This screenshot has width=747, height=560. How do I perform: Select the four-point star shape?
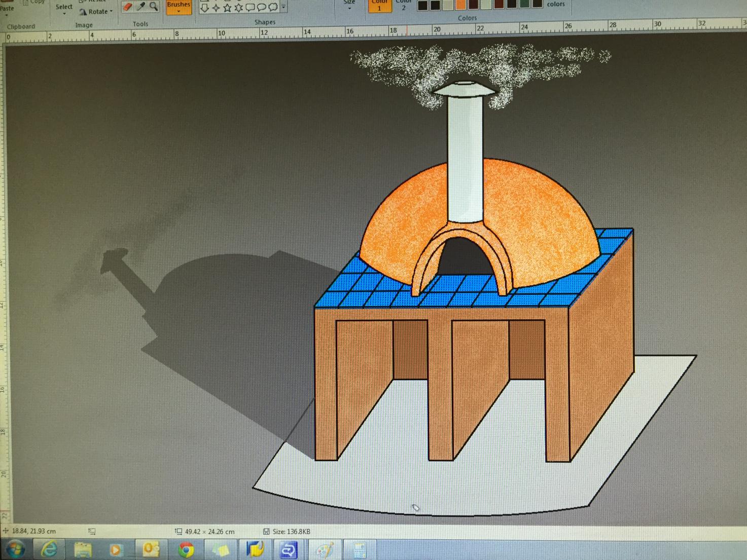(x=216, y=8)
